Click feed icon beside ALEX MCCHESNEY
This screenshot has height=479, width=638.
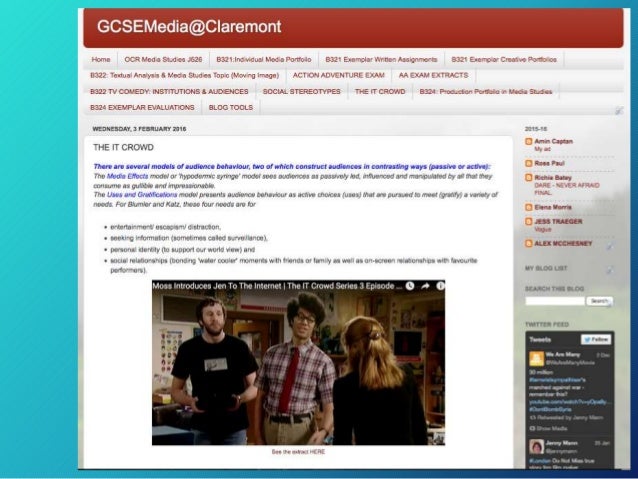coord(529,243)
